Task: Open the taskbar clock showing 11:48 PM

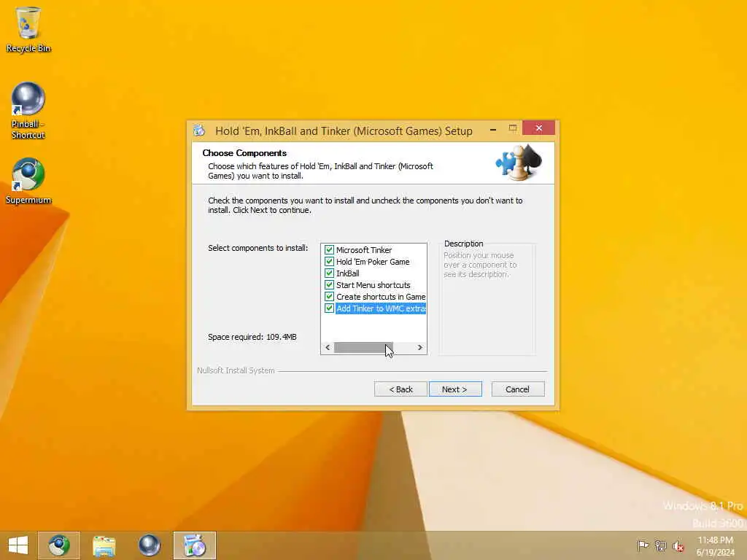Action: tap(715, 546)
